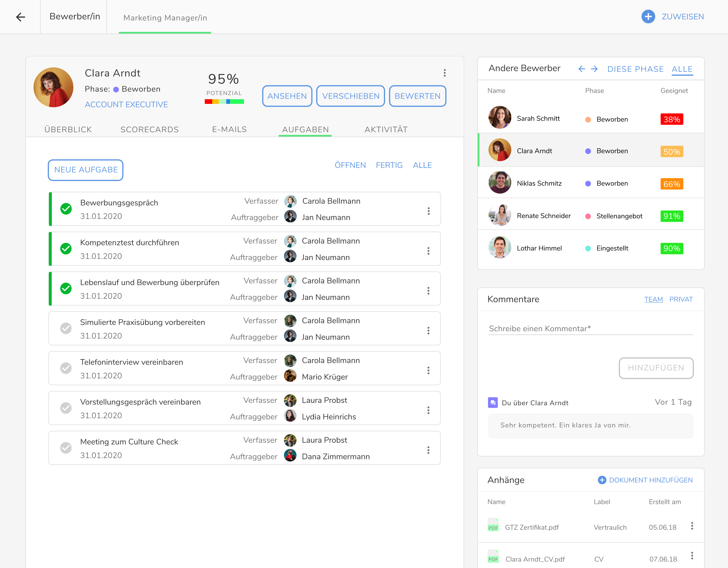728x568 pixels.
Task: Click Clara Arndt's profile photo
Action: 54,87
